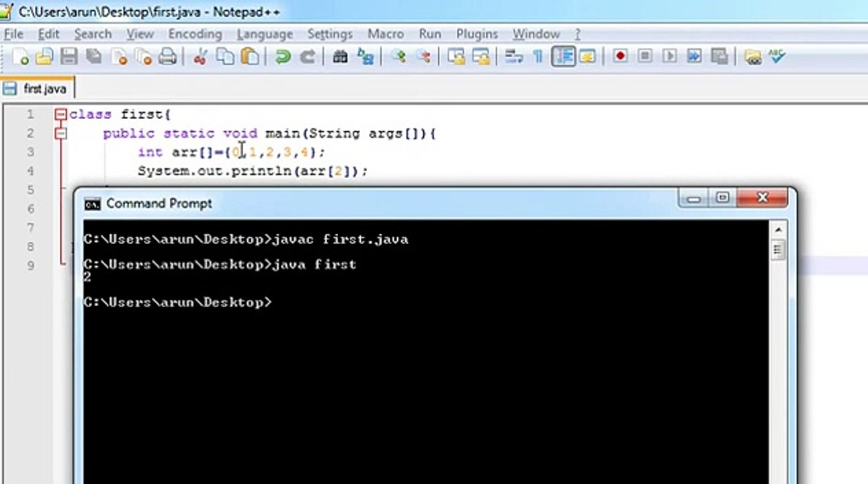Open the ? help menu

(577, 34)
